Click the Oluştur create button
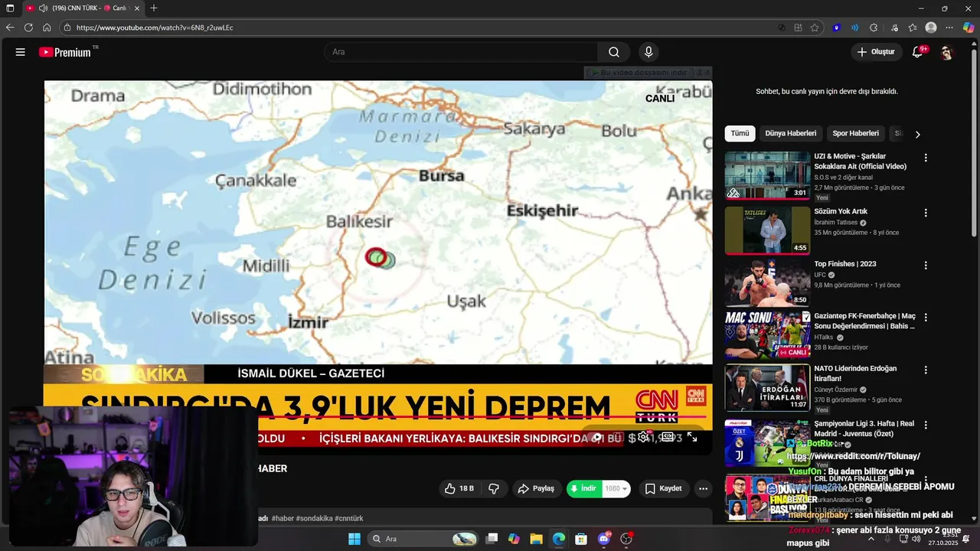 point(876,52)
